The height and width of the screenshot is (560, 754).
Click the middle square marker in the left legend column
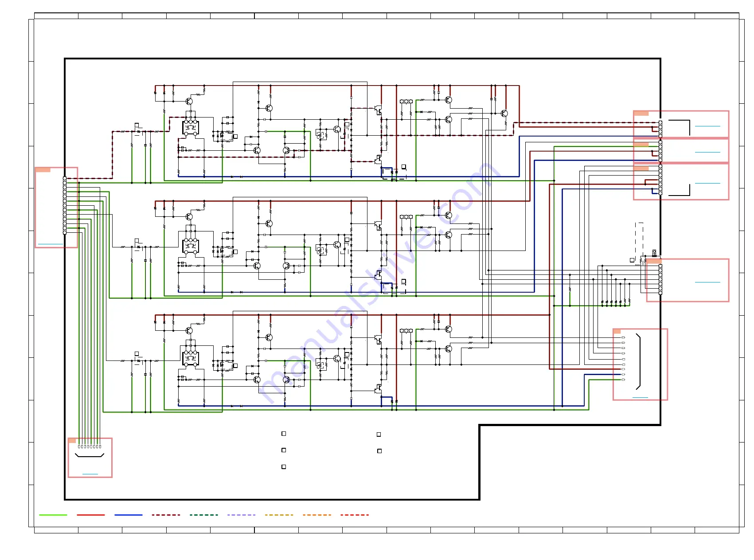click(x=284, y=450)
